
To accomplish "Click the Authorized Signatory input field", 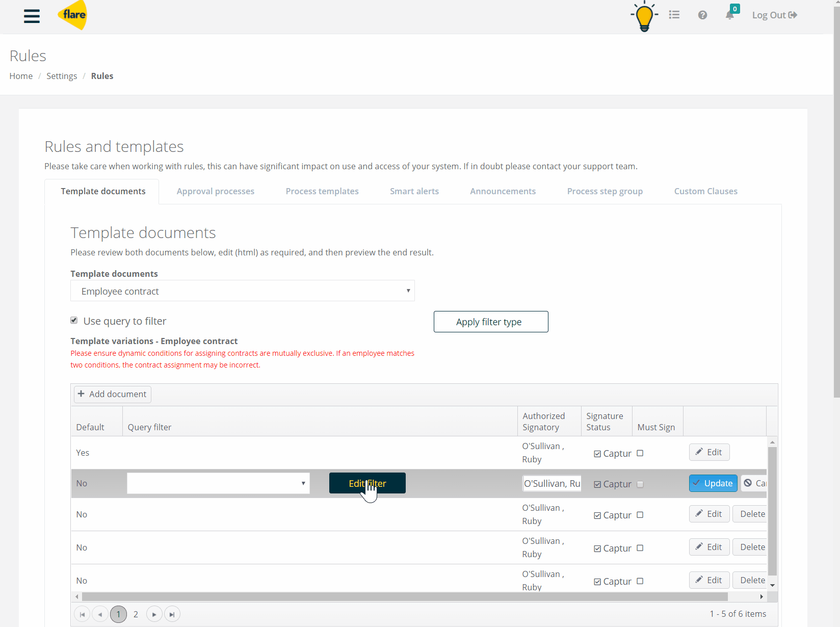I will tap(552, 483).
